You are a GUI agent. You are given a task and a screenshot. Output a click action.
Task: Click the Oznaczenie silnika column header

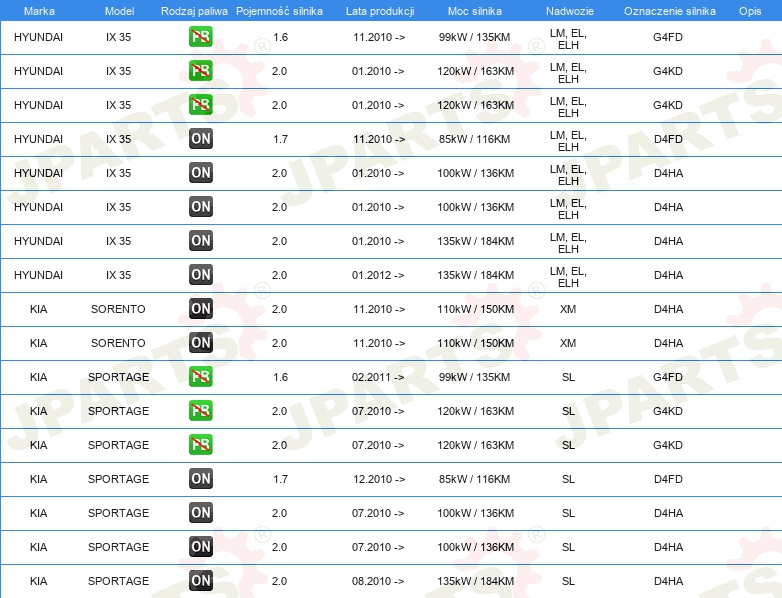668,10
